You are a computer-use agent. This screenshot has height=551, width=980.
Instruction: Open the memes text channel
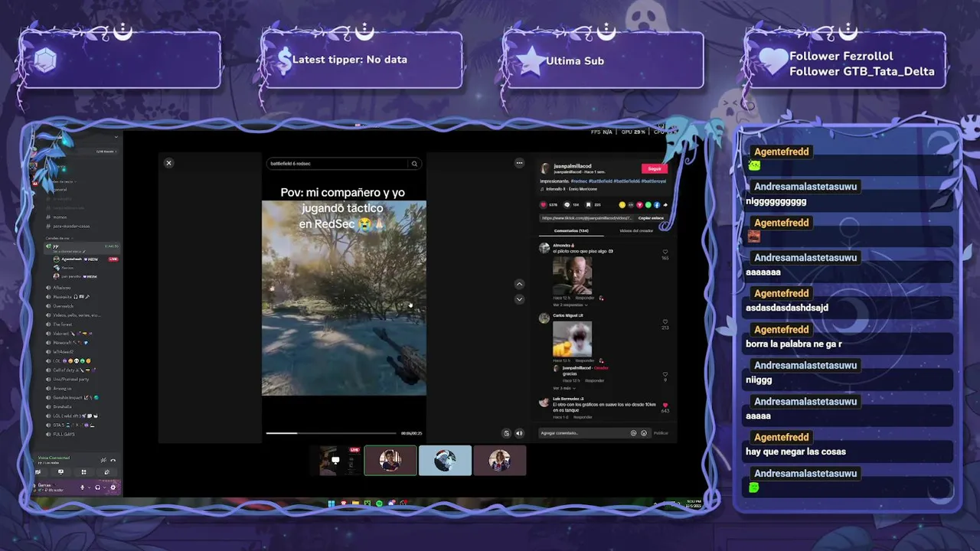pos(60,217)
